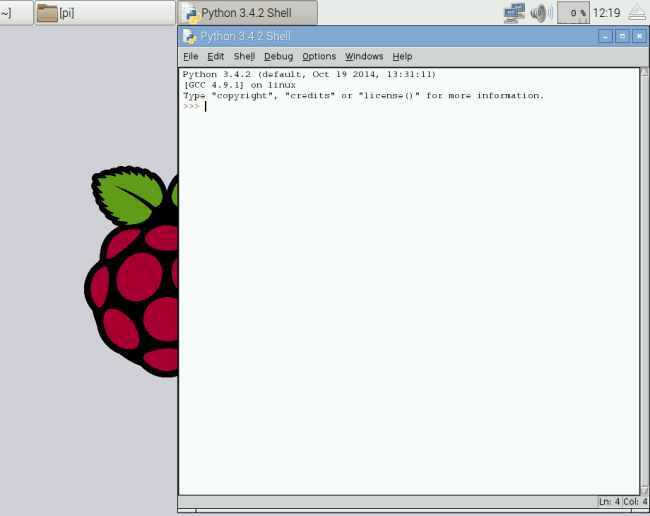Click the Python icon in the window title bar
The height and width of the screenshot is (516, 650).
pyautogui.click(x=189, y=36)
